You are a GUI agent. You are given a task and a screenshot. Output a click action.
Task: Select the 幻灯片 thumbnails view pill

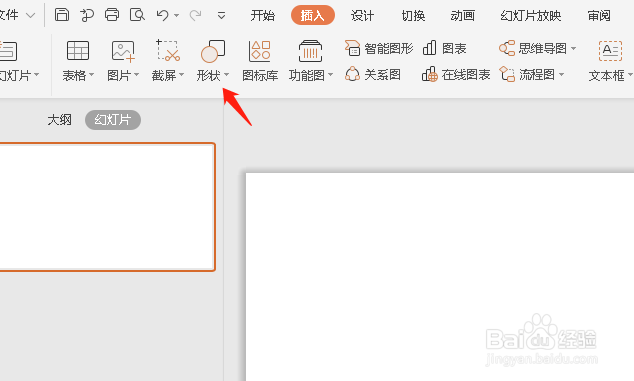tap(113, 120)
